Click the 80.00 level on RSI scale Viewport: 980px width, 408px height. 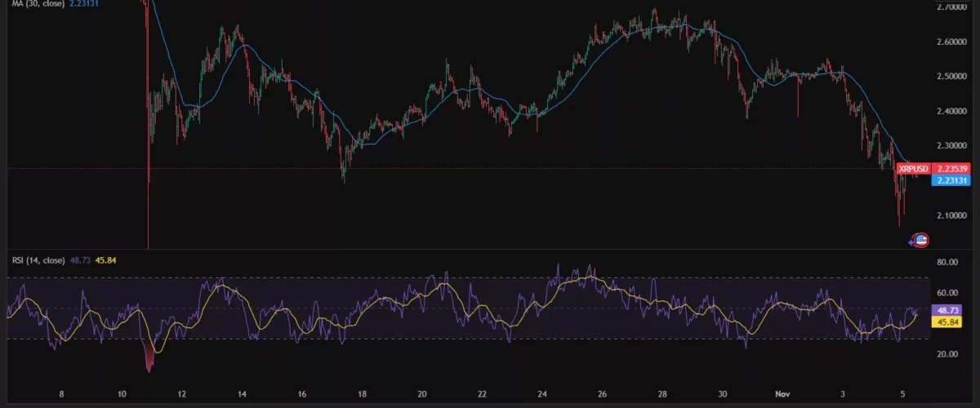[947, 263]
